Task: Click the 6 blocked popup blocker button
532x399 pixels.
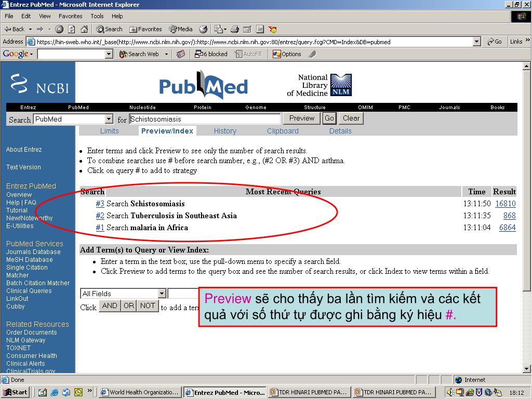Action: (211, 54)
